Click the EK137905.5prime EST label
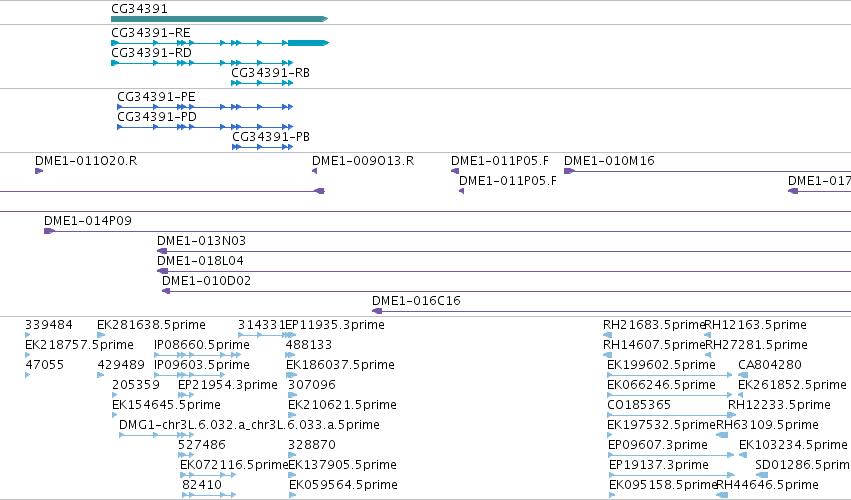Viewport: 851px width, 500px height. click(342, 465)
